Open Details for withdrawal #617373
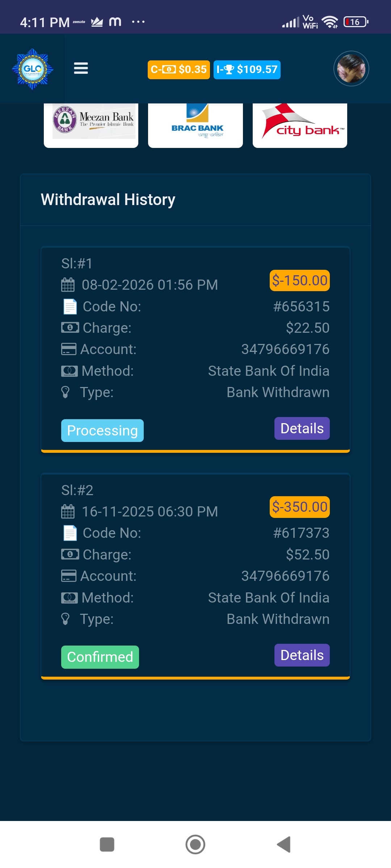This screenshot has height=868, width=391. [x=302, y=655]
